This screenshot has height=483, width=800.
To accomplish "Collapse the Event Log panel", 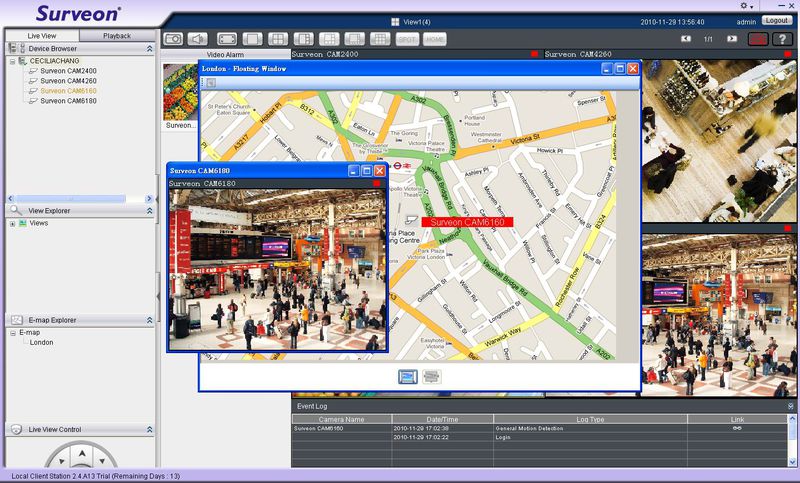I will (x=790, y=406).
